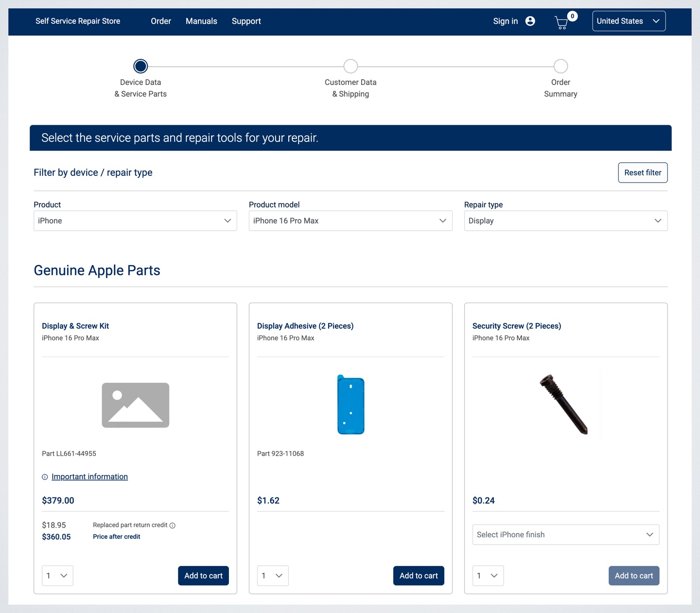The height and width of the screenshot is (613, 700).
Task: Open quantity dropdown for Display Adhesive
Action: click(x=273, y=576)
